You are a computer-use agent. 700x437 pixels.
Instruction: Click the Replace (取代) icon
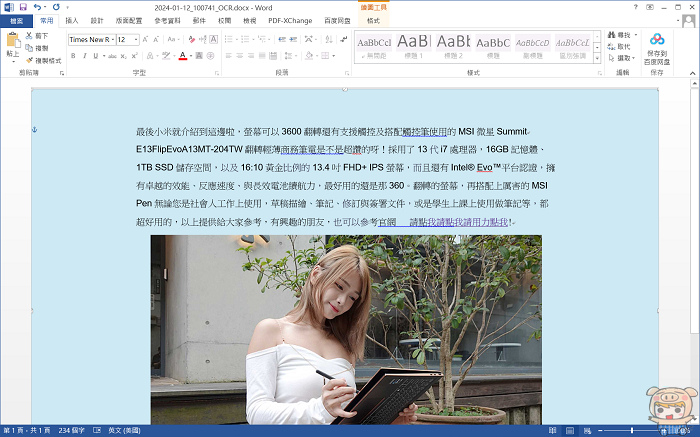click(612, 46)
